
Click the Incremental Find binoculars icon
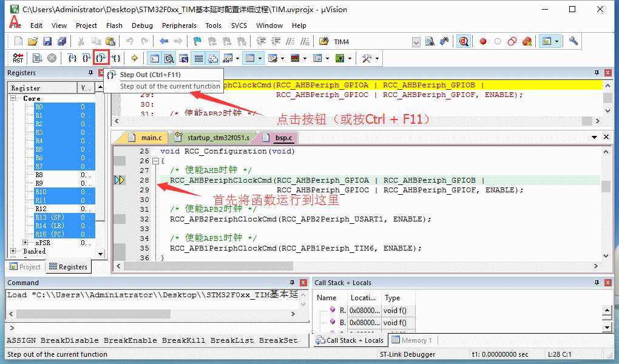click(x=444, y=41)
